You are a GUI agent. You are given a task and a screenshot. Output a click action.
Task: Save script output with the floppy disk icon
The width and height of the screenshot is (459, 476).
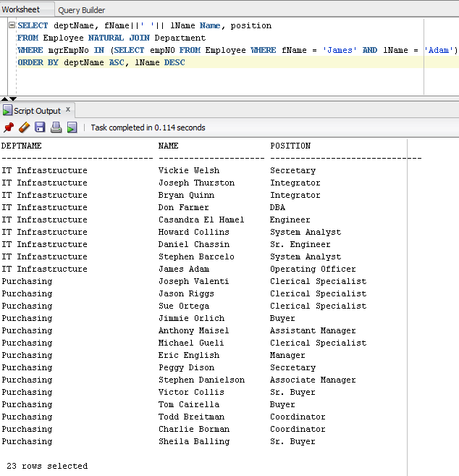point(40,128)
